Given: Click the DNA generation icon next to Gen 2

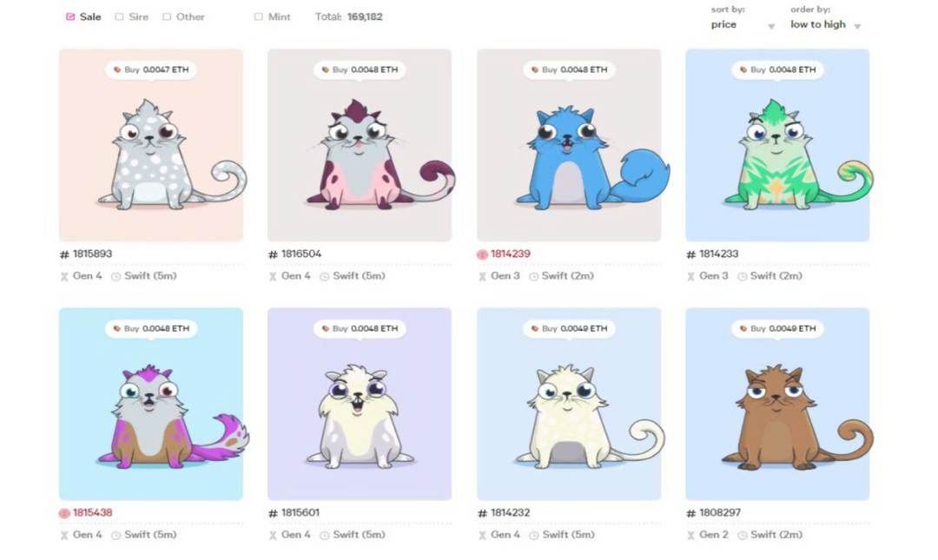Looking at the screenshot, I should (691, 535).
